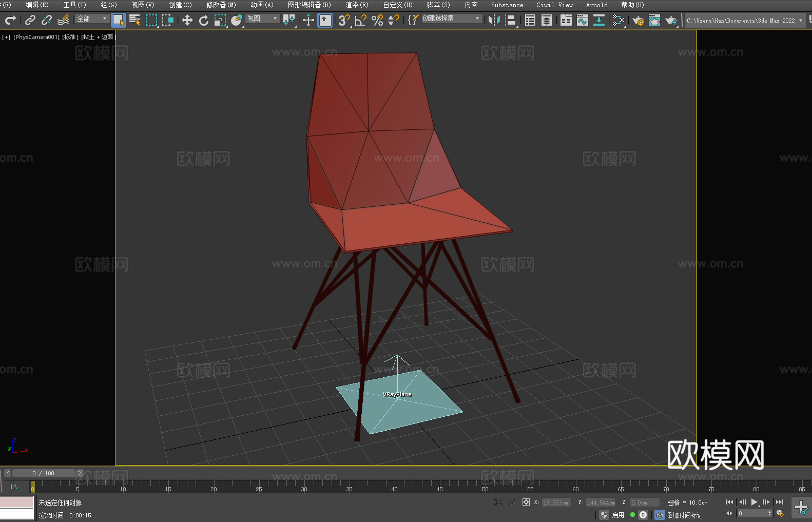Open the 渲染(R) menu

[x=357, y=5]
